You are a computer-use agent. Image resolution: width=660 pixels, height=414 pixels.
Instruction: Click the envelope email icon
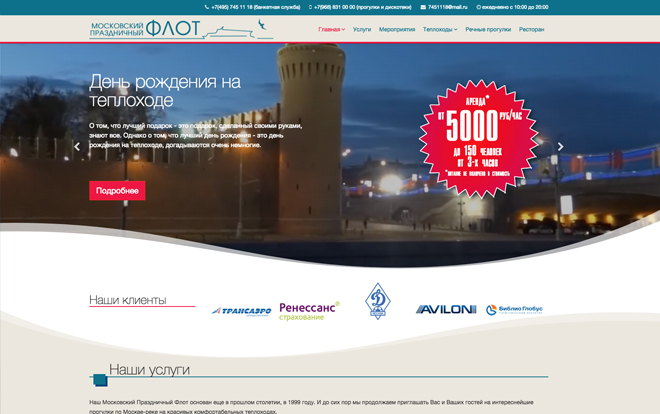click(423, 7)
